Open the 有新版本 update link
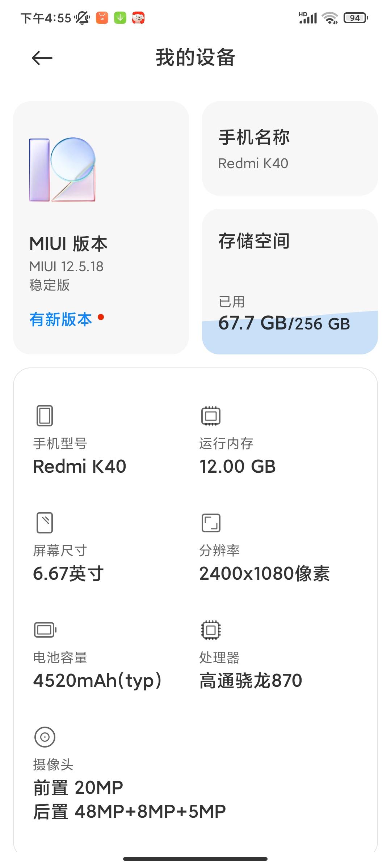The image size is (391, 868). click(61, 319)
